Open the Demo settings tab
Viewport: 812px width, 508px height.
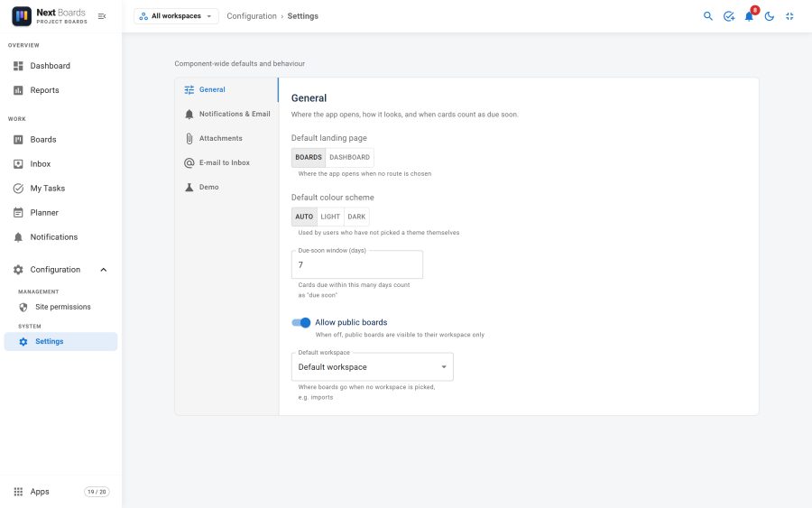tap(226, 187)
